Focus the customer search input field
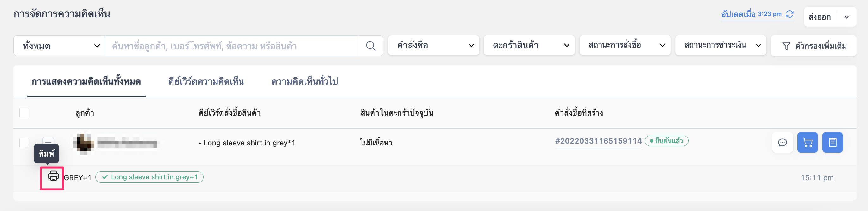868x211 pixels. (x=232, y=46)
